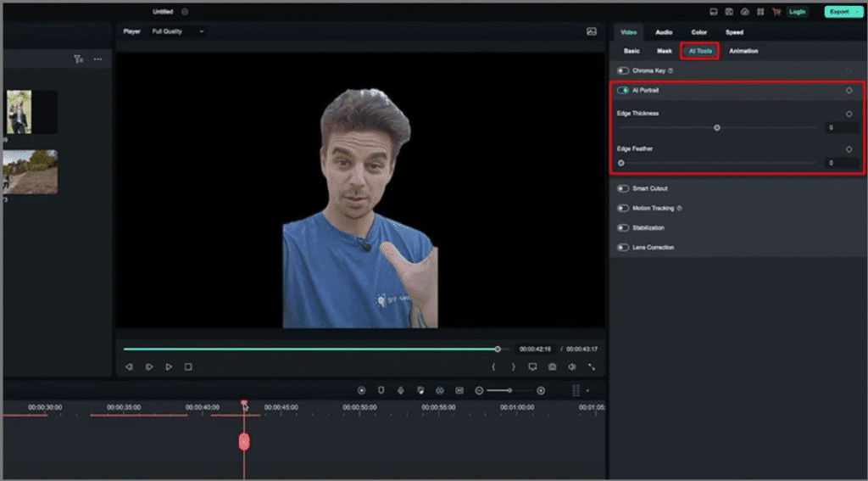
Task: Turn on the Lens Correction switch
Action: [x=623, y=248]
